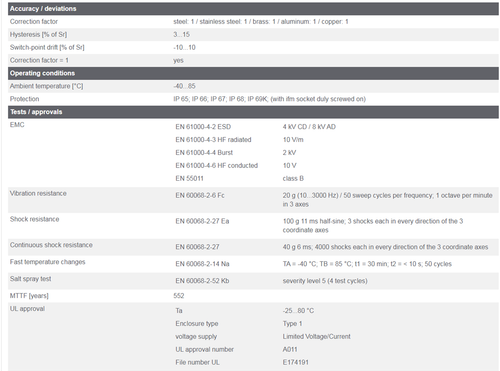The width and height of the screenshot is (500, 371).
Task: Click the Vibration resistance label
Action: [38, 194]
